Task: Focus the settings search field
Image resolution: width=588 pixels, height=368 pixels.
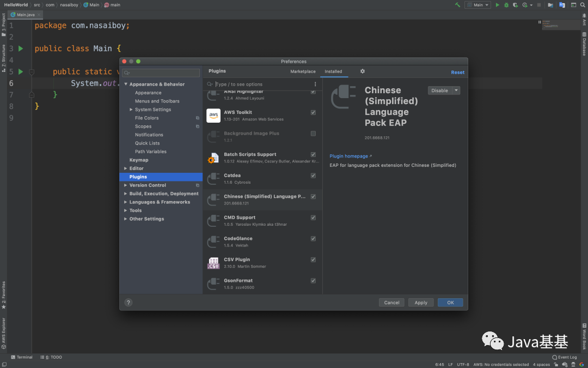Action: click(x=161, y=73)
